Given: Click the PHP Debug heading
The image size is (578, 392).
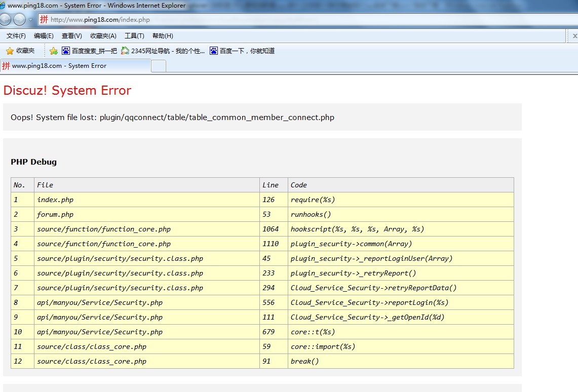Looking at the screenshot, I should [33, 162].
